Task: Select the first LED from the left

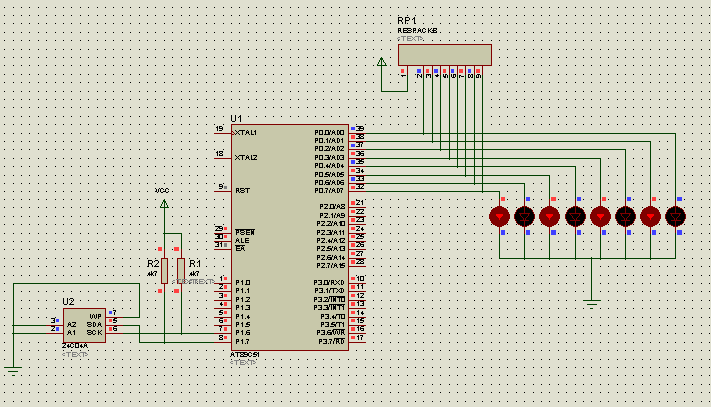Action: (x=499, y=216)
